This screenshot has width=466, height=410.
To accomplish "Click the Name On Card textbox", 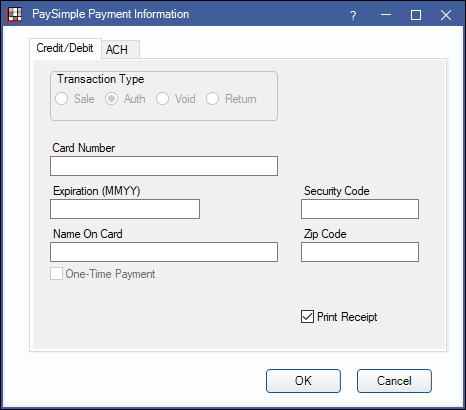I will click(164, 252).
